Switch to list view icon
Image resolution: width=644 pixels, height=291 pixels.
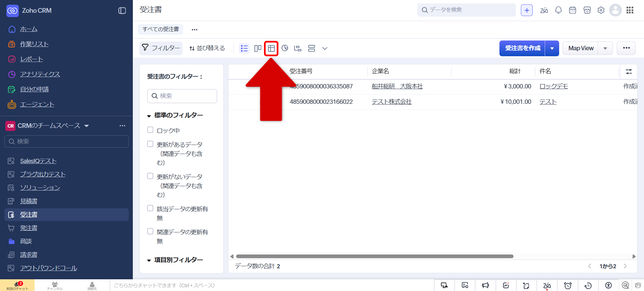244,49
